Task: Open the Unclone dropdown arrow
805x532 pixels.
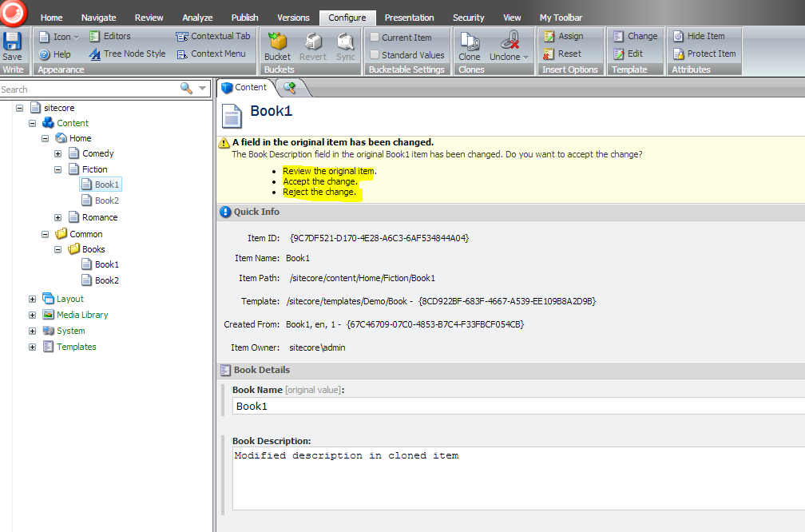Action: pyautogui.click(x=525, y=57)
